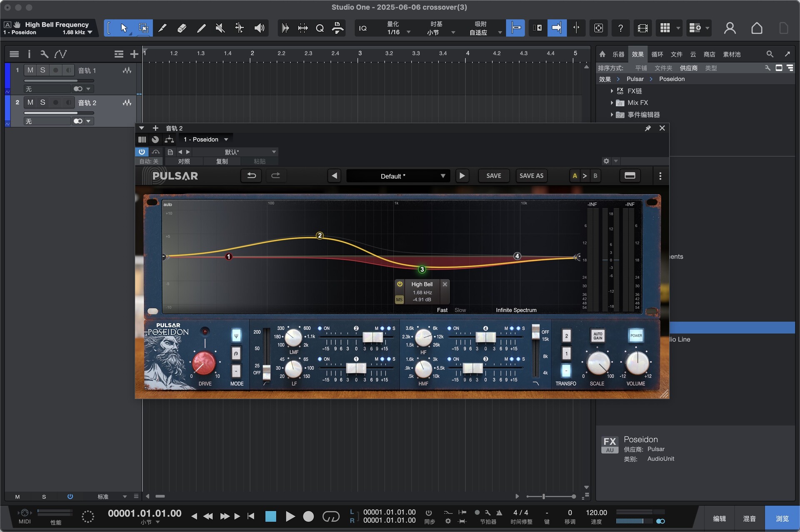Toggle MS mode on High Bell popup
The width and height of the screenshot is (800, 532).
(x=399, y=300)
